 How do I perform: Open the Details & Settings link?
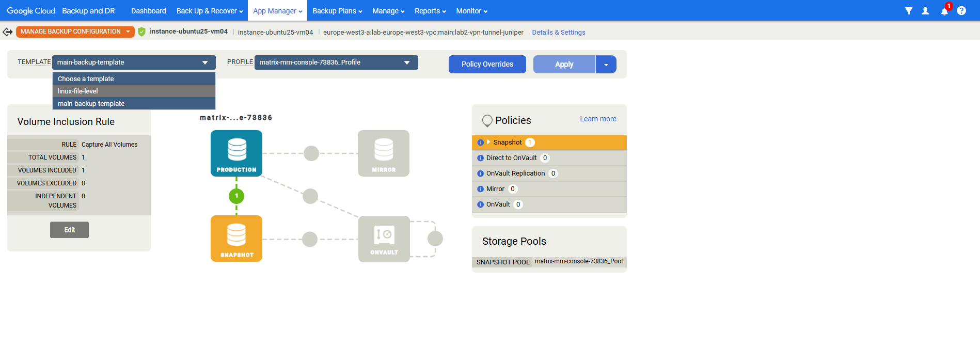(x=558, y=33)
